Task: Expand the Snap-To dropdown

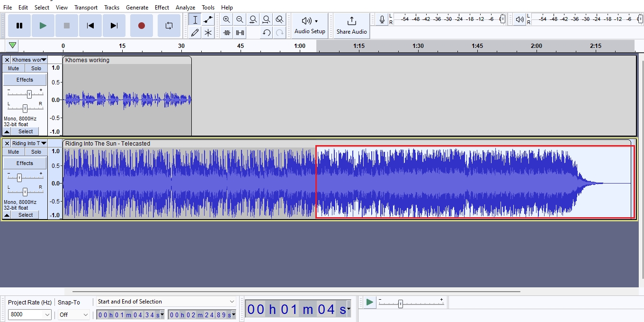Action: pyautogui.click(x=86, y=314)
